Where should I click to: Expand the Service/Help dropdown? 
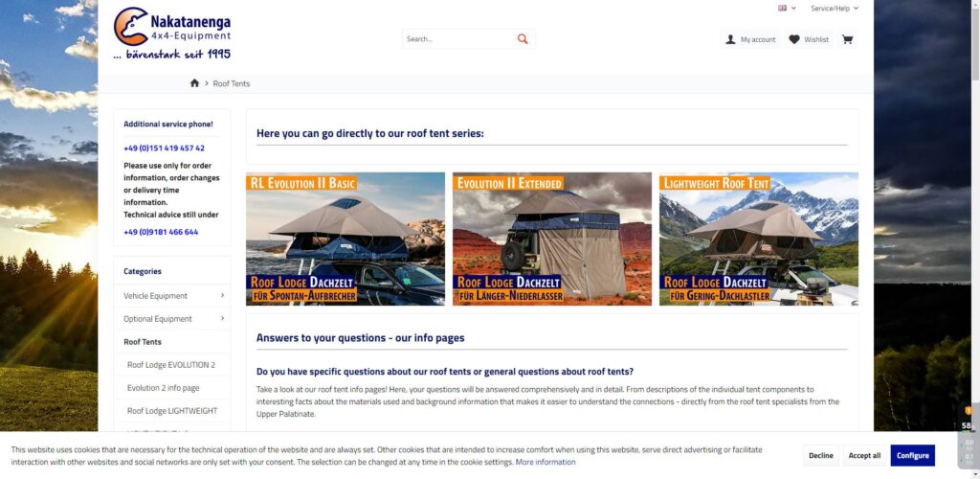tap(835, 8)
